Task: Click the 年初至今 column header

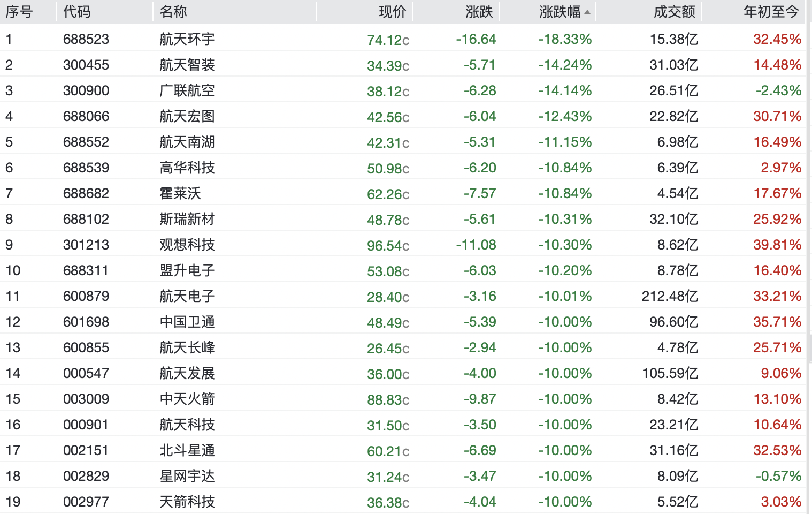Action: (x=771, y=12)
